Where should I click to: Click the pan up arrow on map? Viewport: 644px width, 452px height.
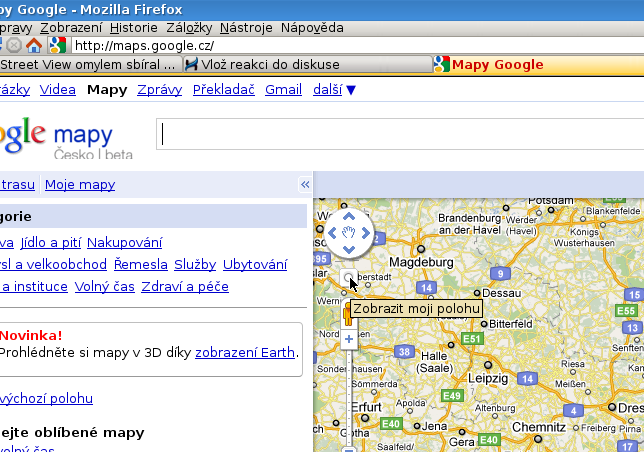point(349,217)
